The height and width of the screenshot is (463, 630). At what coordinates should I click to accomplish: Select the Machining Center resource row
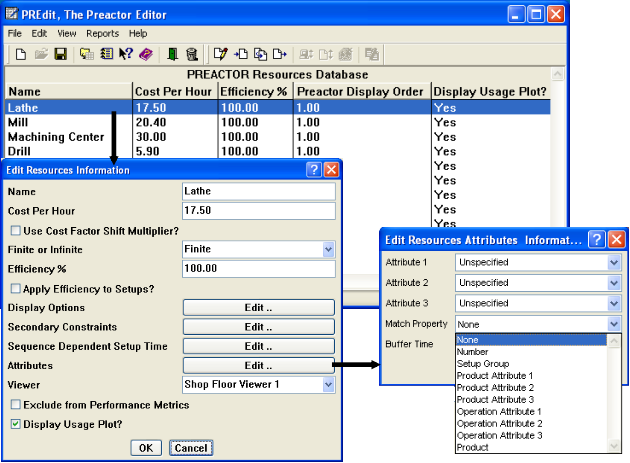278,137
